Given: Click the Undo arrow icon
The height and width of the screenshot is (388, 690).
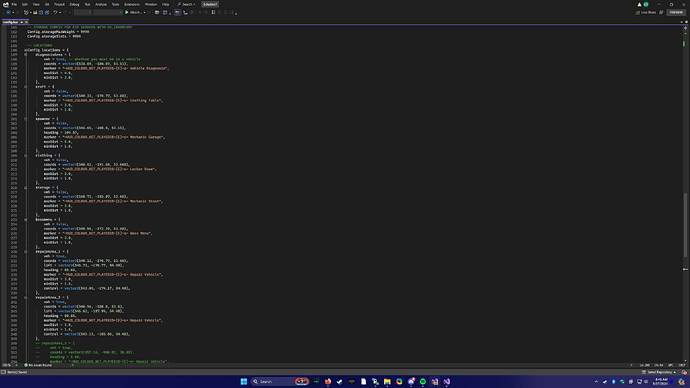Looking at the screenshot, I should pos(55,12).
